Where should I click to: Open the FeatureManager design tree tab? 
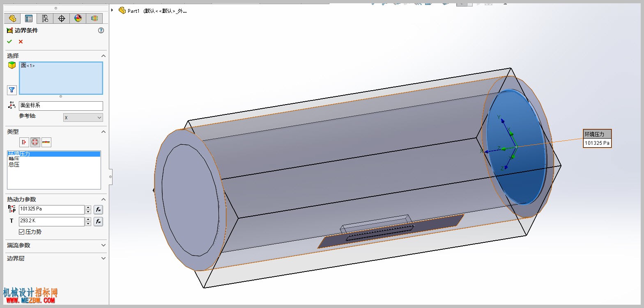click(x=12, y=18)
